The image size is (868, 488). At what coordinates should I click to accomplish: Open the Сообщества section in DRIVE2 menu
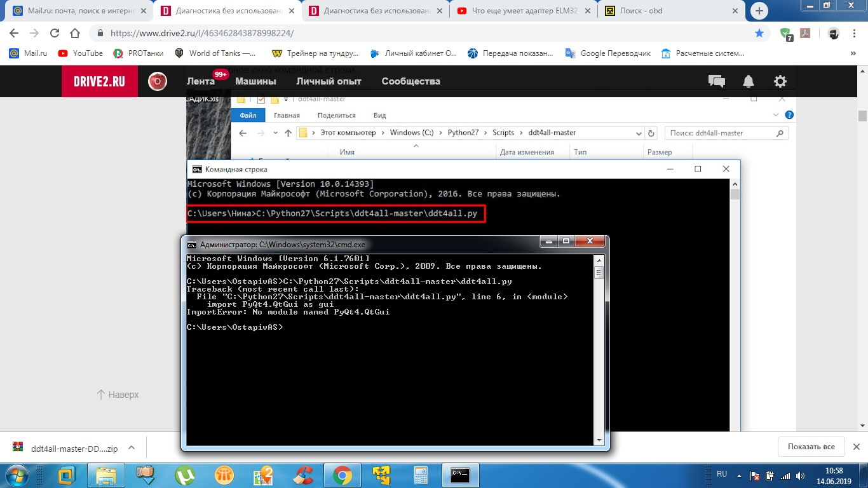(x=410, y=81)
